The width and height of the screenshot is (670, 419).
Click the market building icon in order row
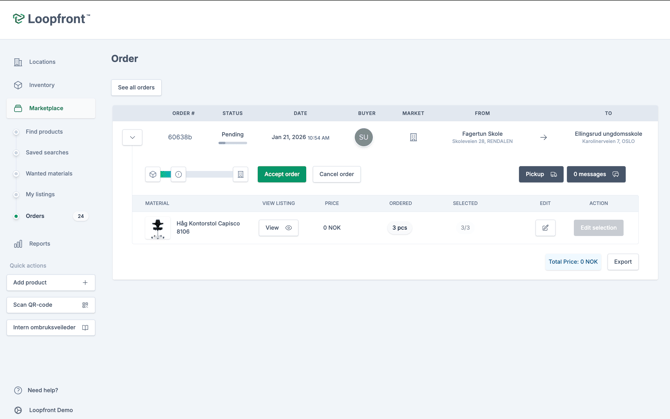coord(413,138)
